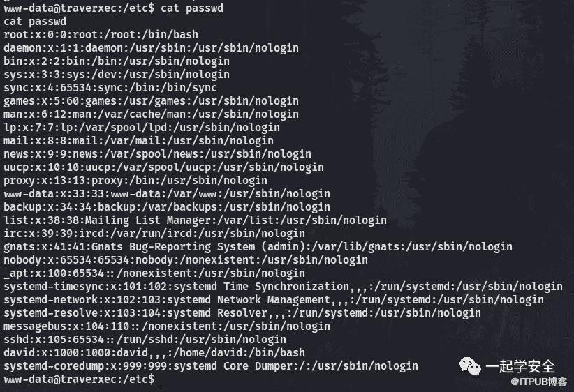The height and width of the screenshot is (392, 574).
Task: Click the sync account line ending in /bin/sync
Action: click(x=110, y=88)
